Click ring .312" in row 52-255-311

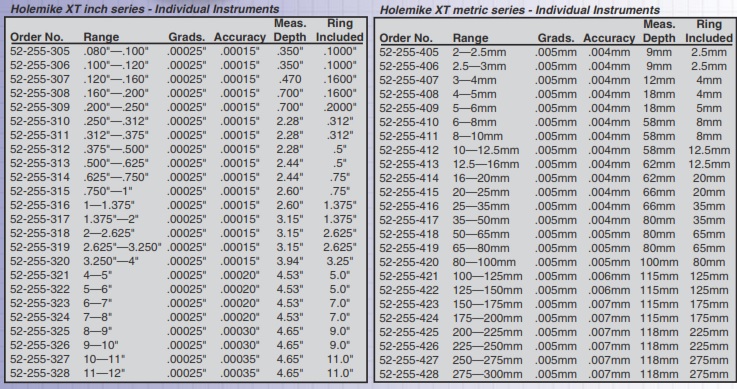pyautogui.click(x=340, y=135)
